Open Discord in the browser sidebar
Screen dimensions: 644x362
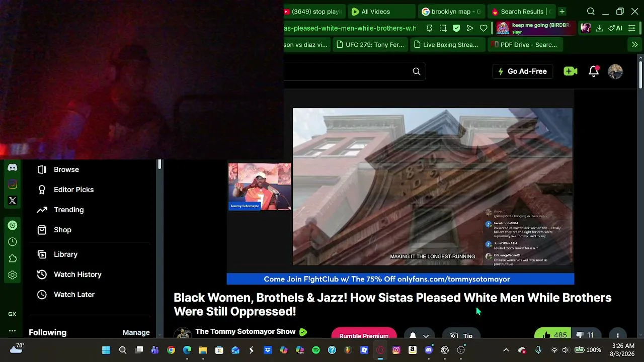point(13,167)
